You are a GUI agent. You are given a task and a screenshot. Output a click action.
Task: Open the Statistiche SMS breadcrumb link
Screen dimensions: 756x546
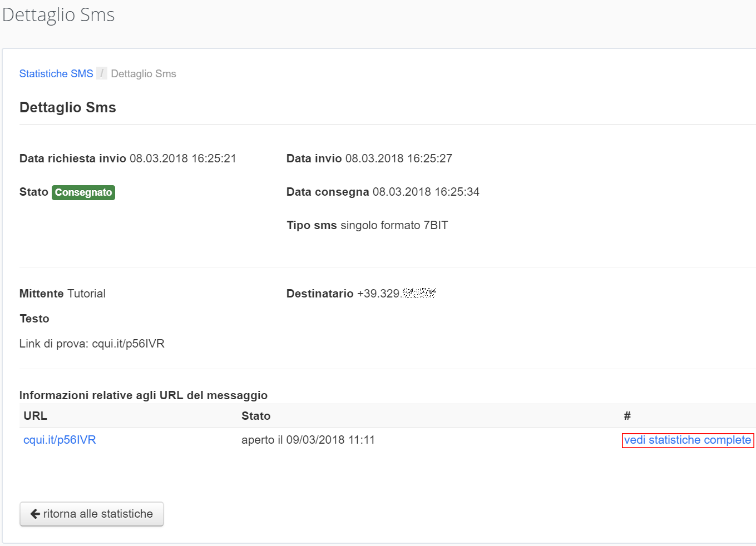pos(56,74)
